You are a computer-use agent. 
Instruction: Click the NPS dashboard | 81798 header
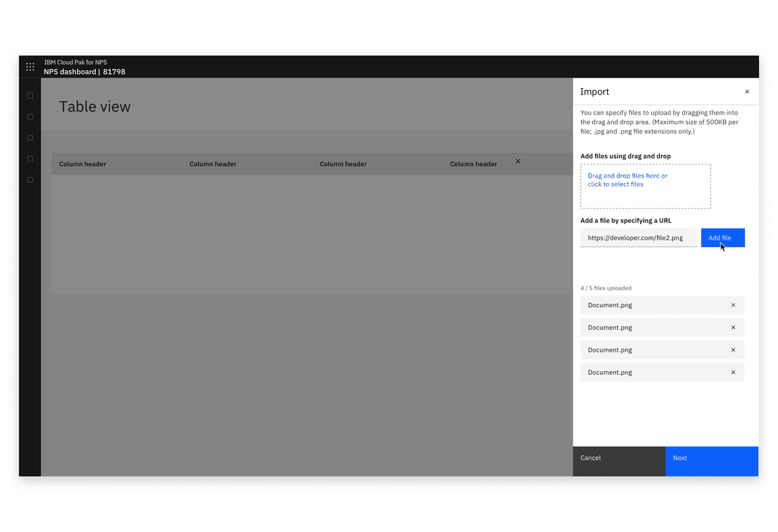click(x=85, y=72)
